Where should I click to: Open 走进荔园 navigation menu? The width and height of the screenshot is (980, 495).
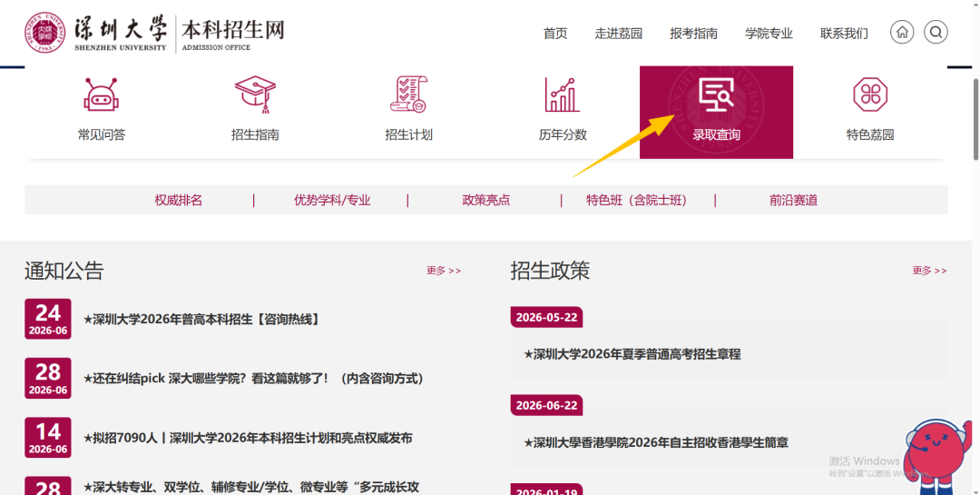pyautogui.click(x=618, y=34)
